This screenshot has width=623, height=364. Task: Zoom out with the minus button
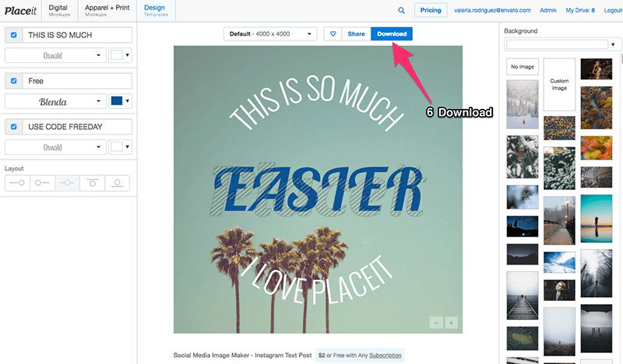pos(436,323)
